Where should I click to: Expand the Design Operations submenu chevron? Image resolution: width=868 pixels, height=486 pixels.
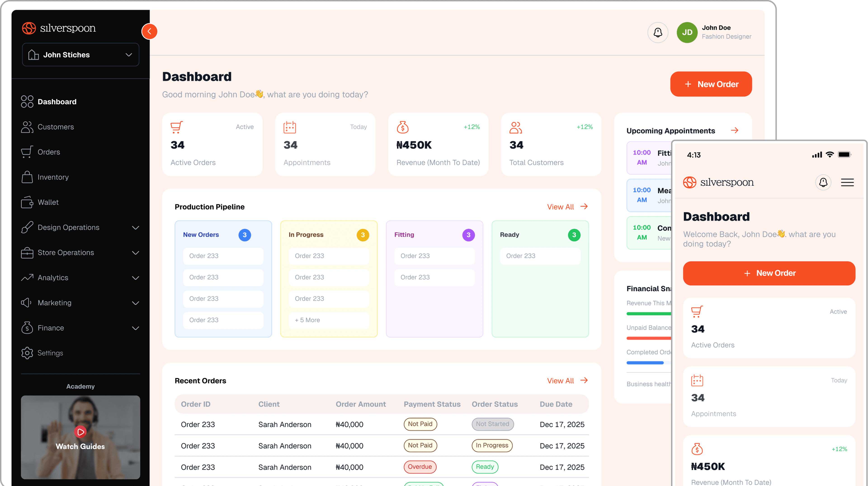click(135, 228)
